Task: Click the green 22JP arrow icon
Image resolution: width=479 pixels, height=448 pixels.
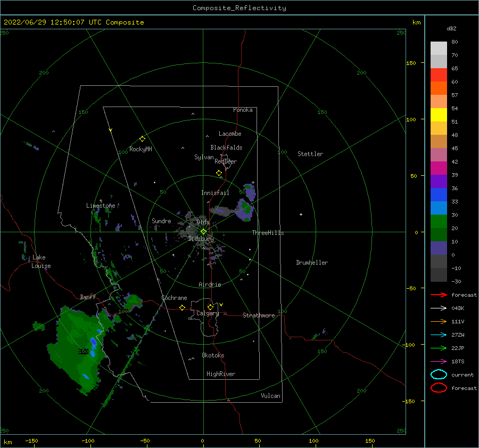Action: click(x=439, y=348)
